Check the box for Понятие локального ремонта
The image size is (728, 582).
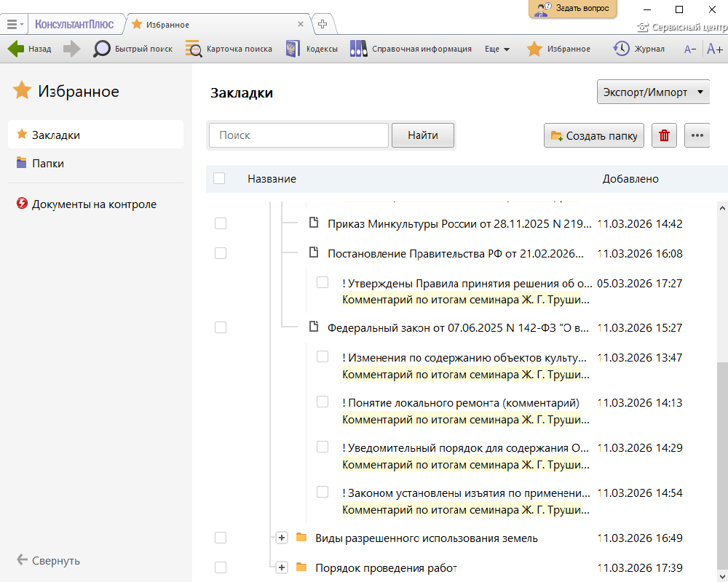[323, 402]
